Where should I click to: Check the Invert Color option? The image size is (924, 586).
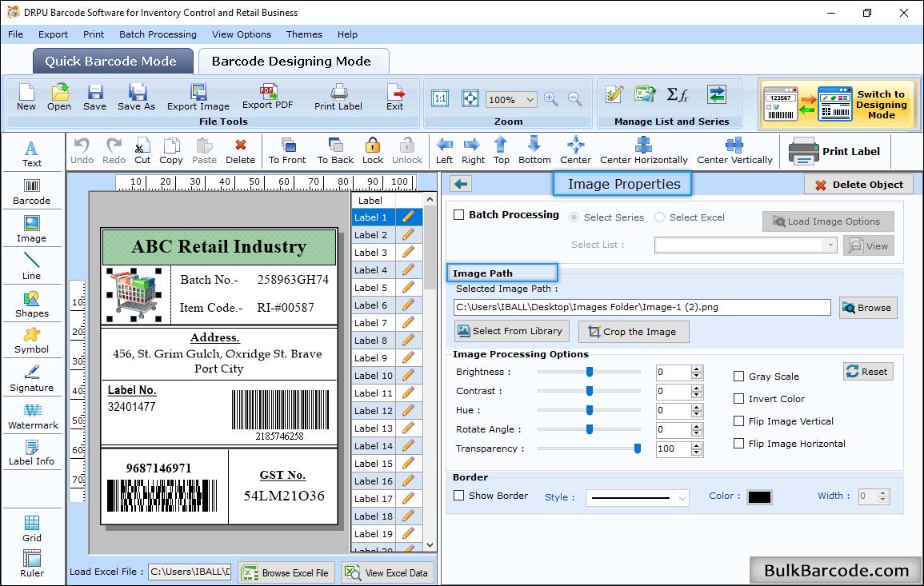pyautogui.click(x=738, y=399)
